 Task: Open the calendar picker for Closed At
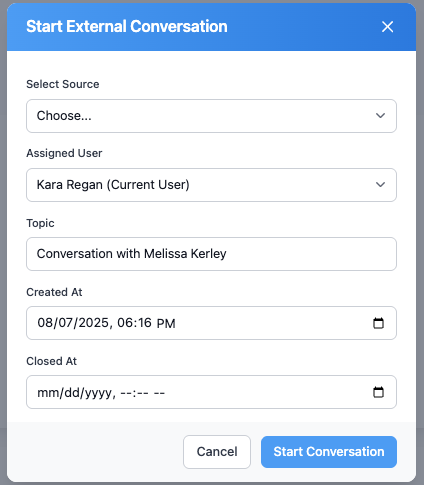point(378,392)
